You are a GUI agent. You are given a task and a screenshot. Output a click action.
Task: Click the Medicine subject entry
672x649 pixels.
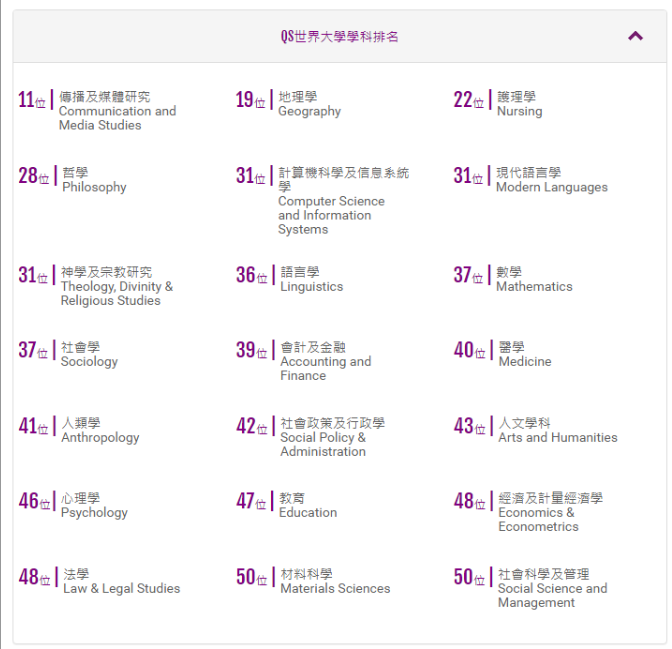click(x=524, y=355)
